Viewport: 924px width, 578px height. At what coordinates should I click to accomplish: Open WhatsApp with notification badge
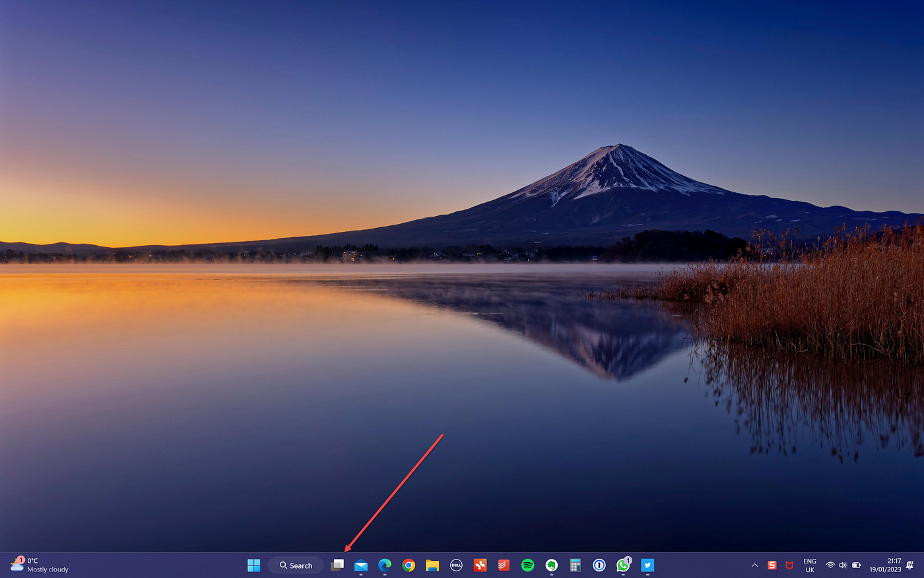[x=623, y=565]
